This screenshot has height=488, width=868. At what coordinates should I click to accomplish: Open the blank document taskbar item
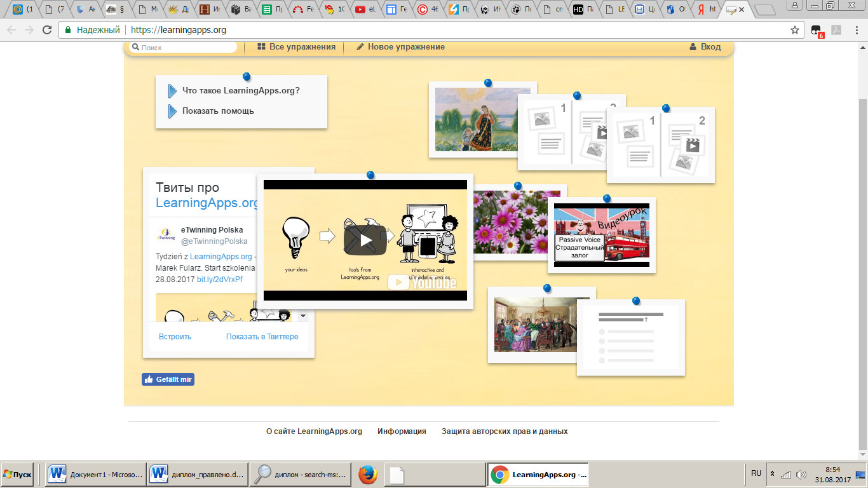click(x=435, y=475)
